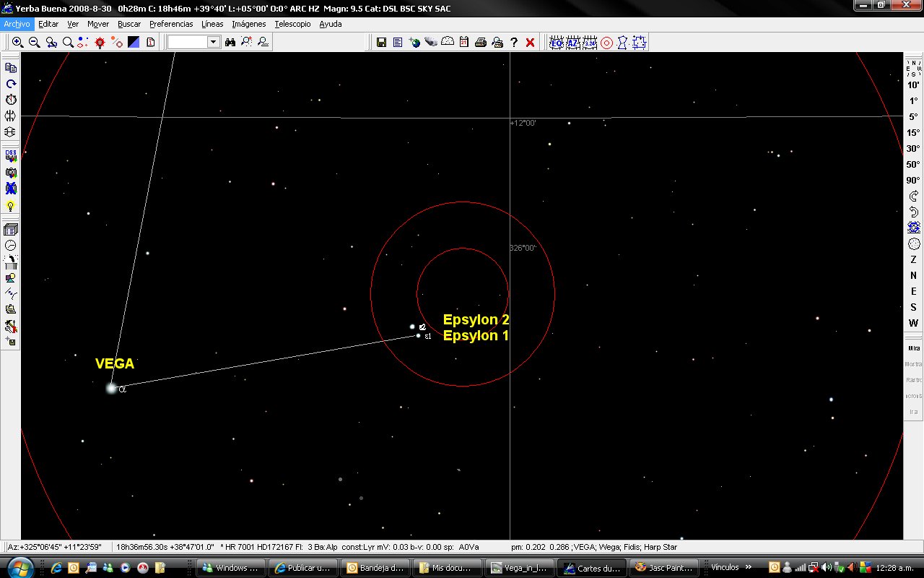Toggle the black and blue night mode icon

click(134, 43)
